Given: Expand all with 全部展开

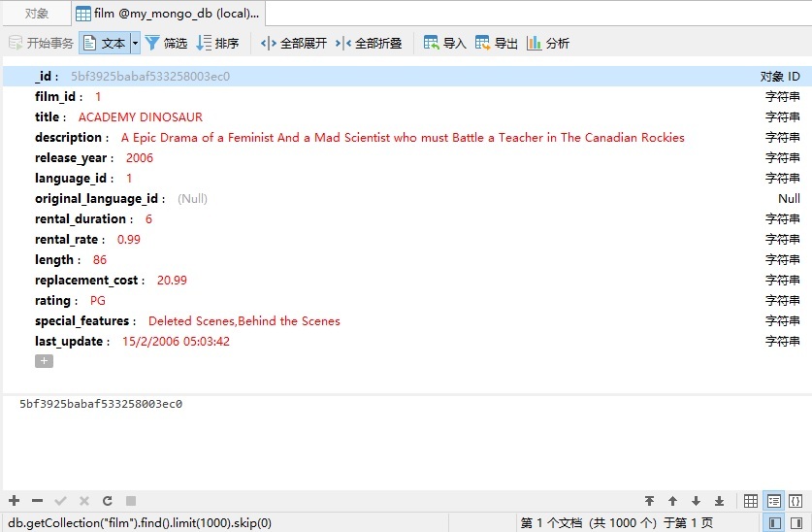Looking at the screenshot, I should click(294, 43).
